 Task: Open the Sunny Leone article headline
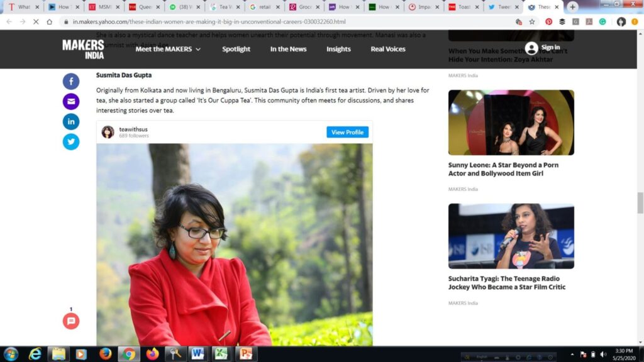(503, 169)
